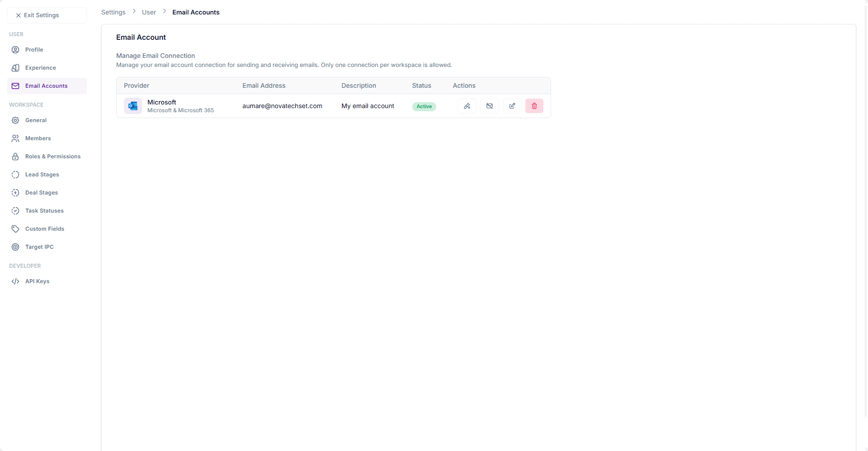
Task: Go to Target IPC settings
Action: pyautogui.click(x=39, y=247)
